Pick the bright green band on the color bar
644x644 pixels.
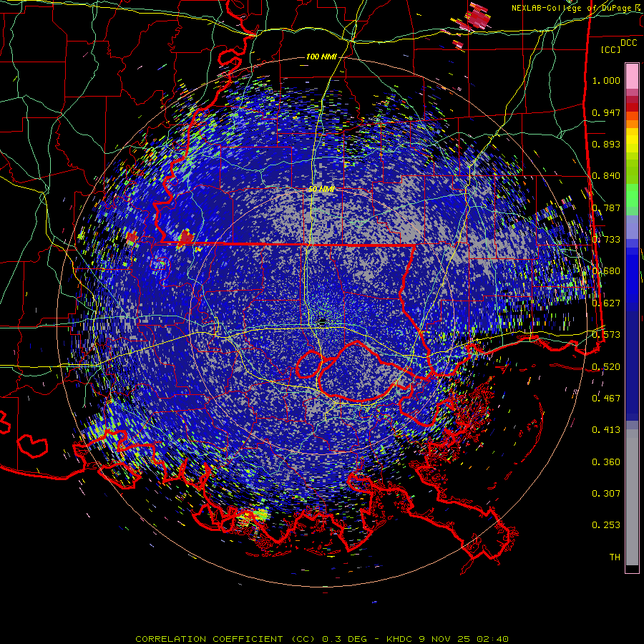click(632, 195)
